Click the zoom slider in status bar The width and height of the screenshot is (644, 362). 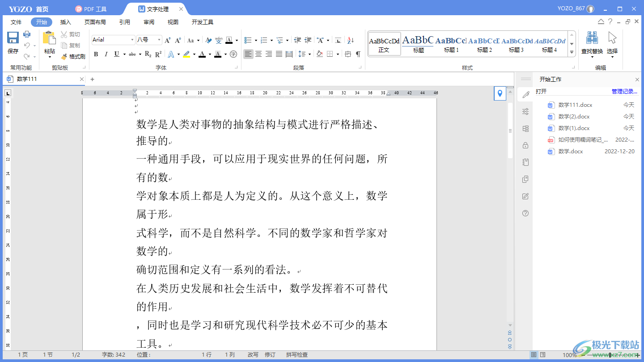[x=610, y=355]
